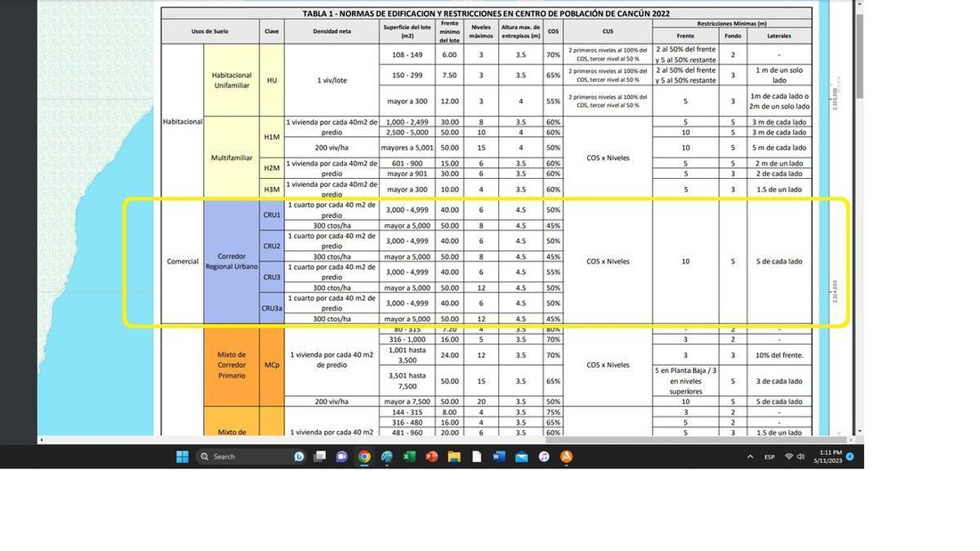Open Word from the taskbar
Viewport: 980px width, 551px height.
click(499, 457)
